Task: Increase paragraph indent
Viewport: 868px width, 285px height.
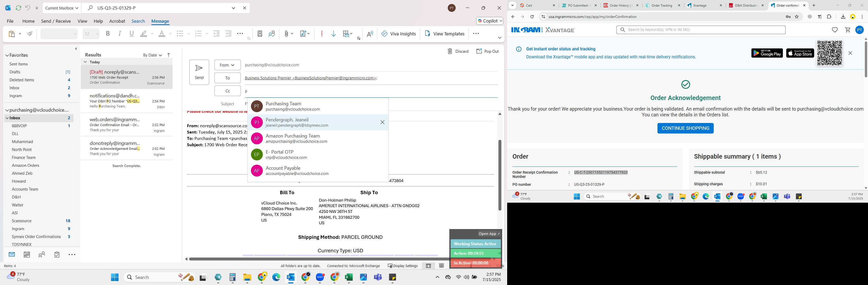Action: pos(228,34)
